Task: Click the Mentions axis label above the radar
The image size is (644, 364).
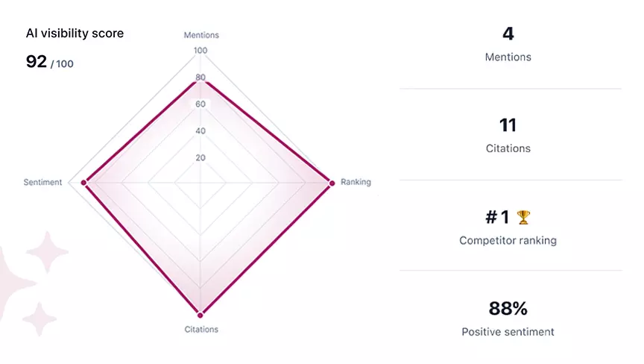Action: 201,35
